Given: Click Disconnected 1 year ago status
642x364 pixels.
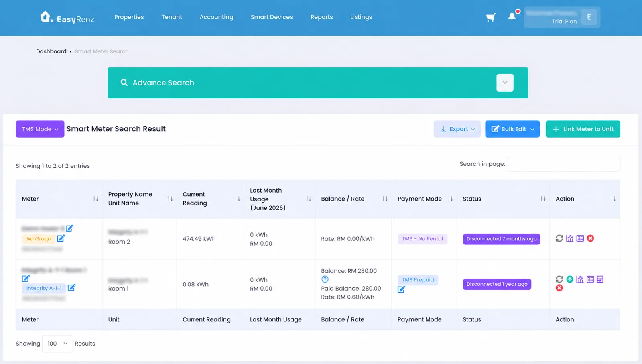Looking at the screenshot, I should point(497,284).
